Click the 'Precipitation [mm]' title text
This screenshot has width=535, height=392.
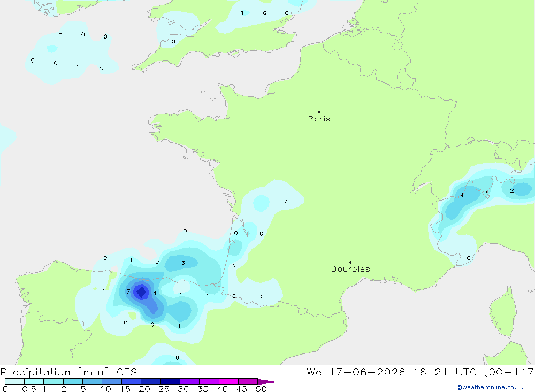(55, 372)
